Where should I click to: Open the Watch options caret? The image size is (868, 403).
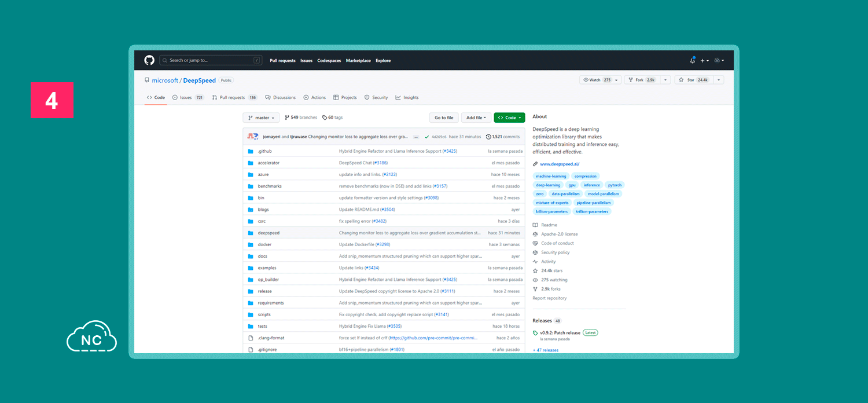pos(617,80)
